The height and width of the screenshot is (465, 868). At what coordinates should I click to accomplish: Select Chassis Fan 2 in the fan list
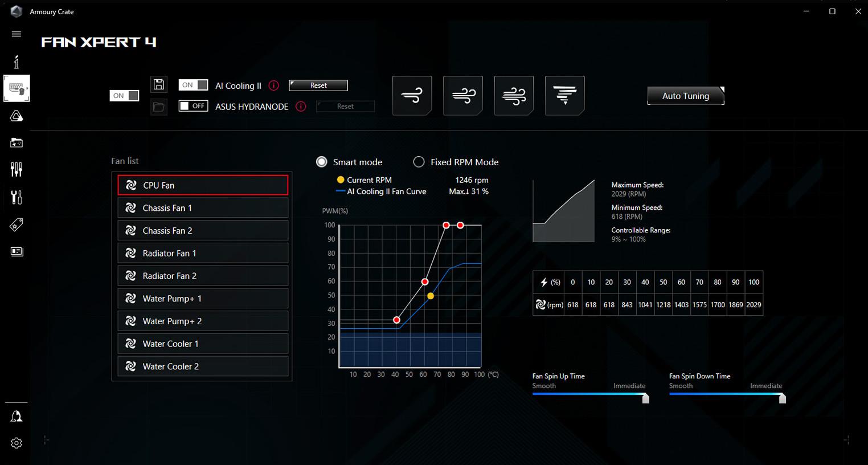tap(203, 231)
